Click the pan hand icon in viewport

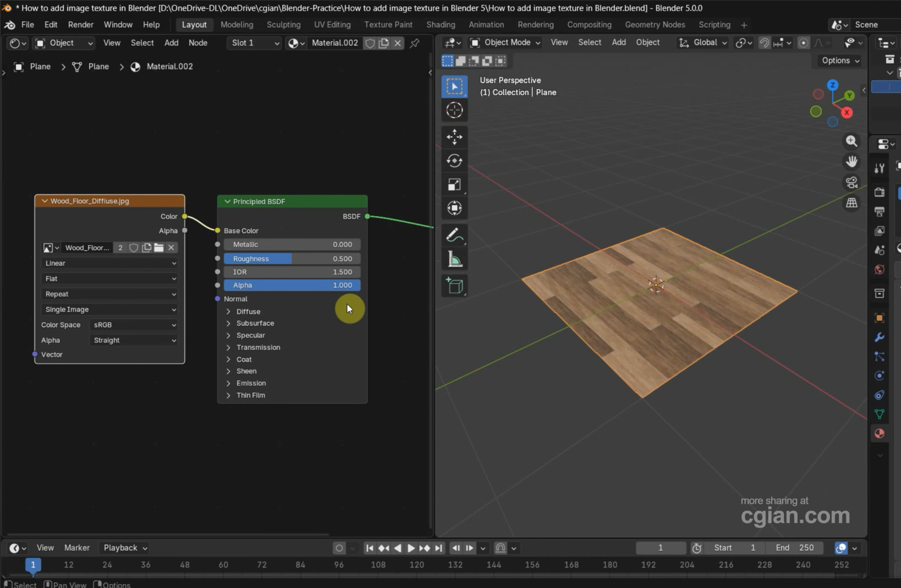pyautogui.click(x=851, y=162)
